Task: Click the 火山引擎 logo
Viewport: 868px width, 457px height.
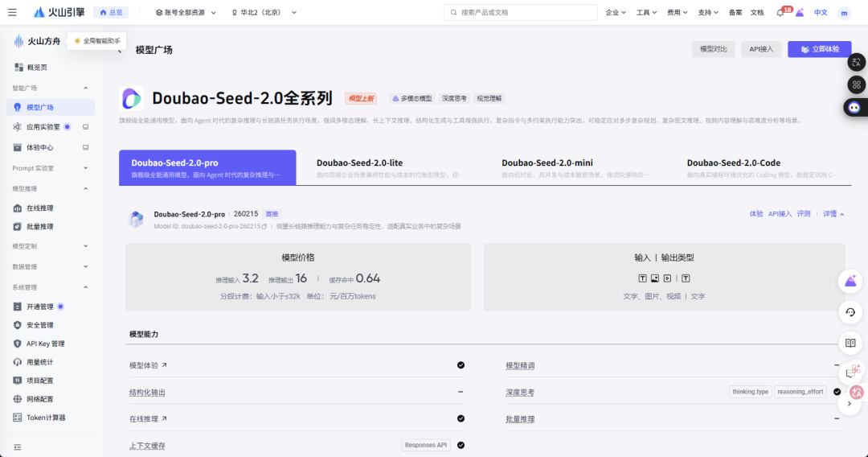Action: tap(59, 12)
